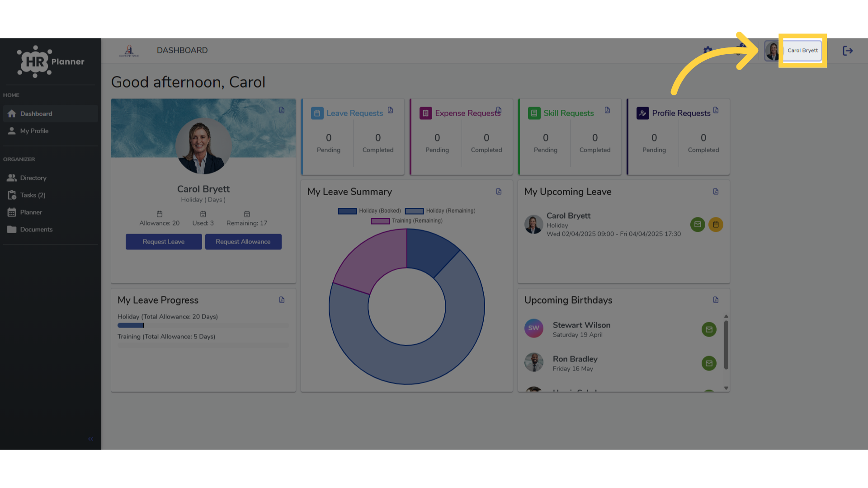Click the Upcoming Birthdays scrollbar
Screen dimensions: 868x488
(x=726, y=345)
